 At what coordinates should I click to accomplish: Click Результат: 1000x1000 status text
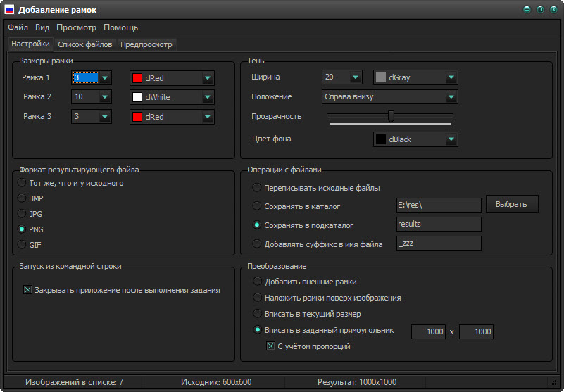click(357, 382)
